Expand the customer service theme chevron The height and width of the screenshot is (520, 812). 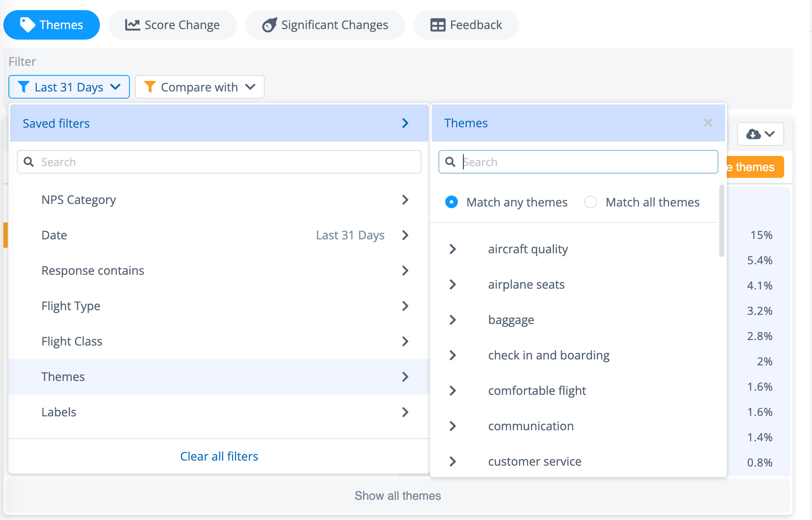(453, 461)
